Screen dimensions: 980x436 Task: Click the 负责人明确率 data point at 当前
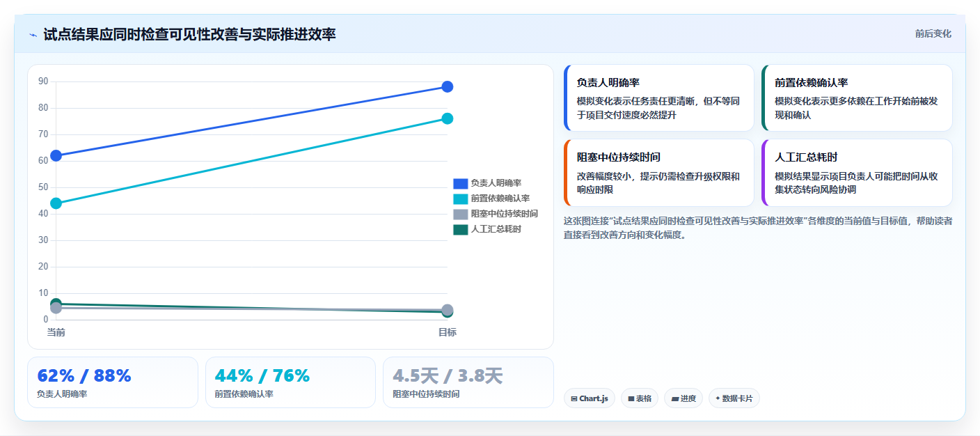[x=56, y=155]
